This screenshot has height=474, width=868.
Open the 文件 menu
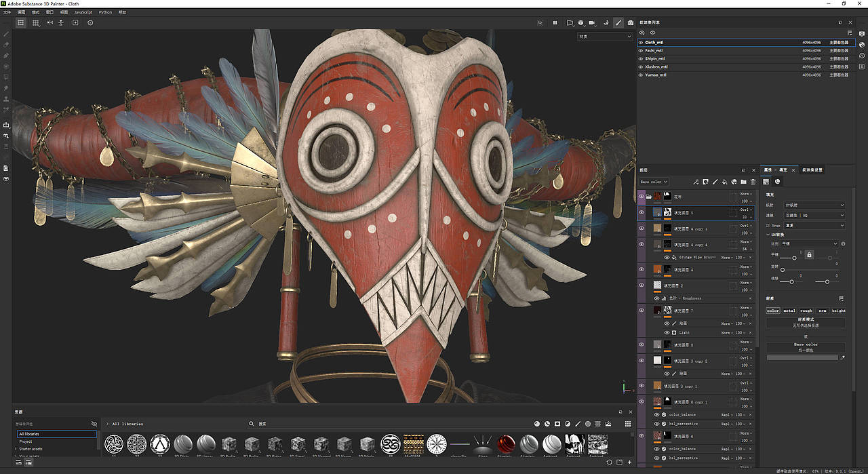coord(7,12)
